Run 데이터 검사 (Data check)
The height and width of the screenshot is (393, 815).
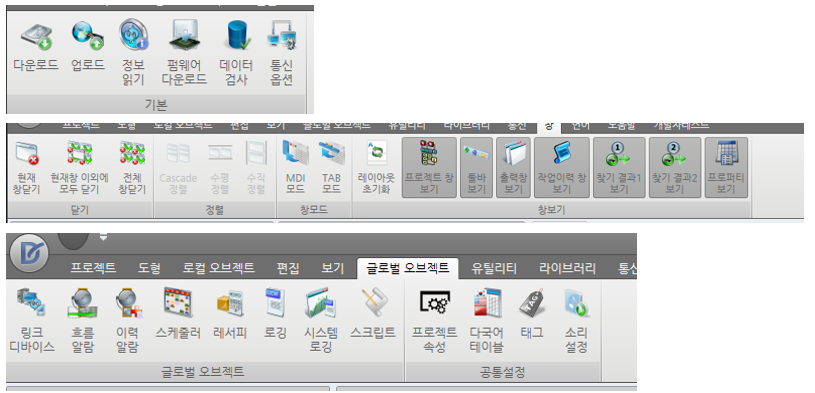point(236,52)
